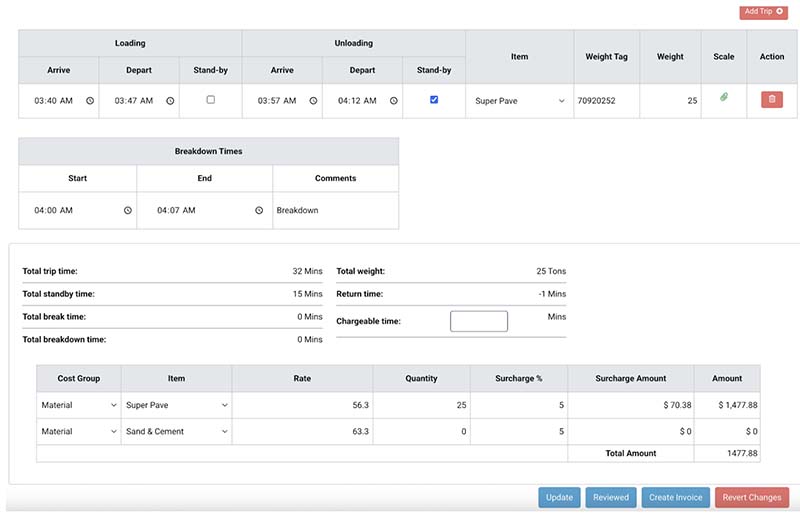Click the Total weight value 25 Tons
800x514 pixels.
(x=551, y=271)
